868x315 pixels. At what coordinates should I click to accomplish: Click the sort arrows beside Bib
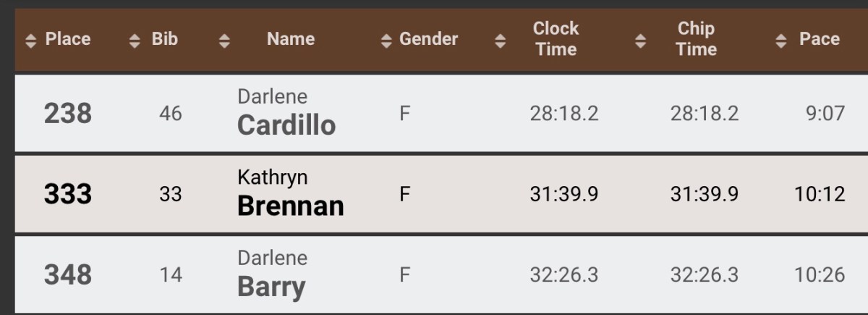coord(135,41)
